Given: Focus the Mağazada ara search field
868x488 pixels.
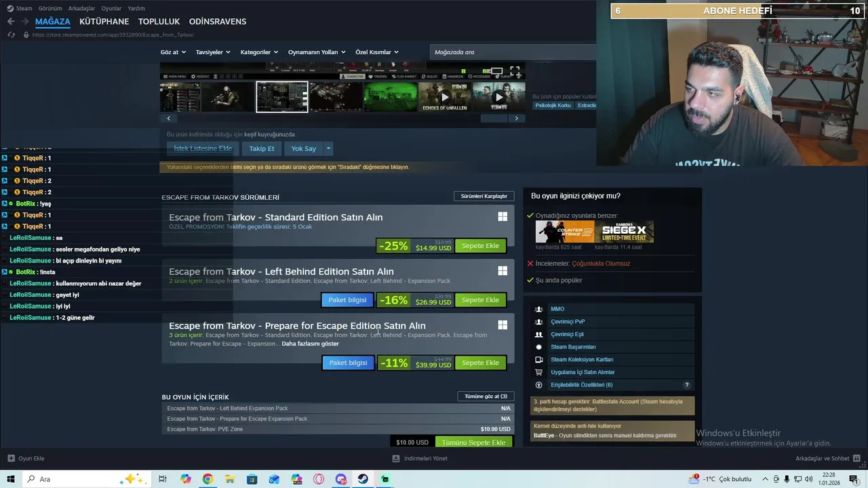Looking at the screenshot, I should (512, 52).
